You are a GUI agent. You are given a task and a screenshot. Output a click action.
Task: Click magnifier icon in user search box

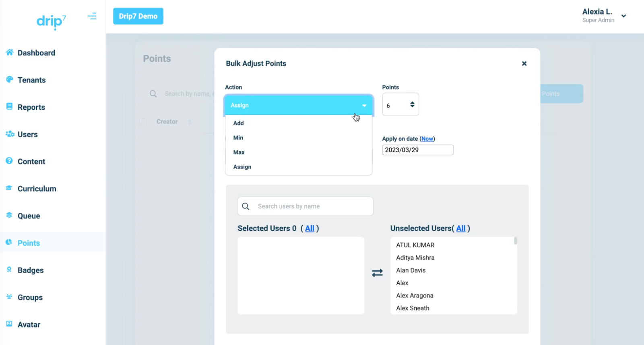coord(246,206)
